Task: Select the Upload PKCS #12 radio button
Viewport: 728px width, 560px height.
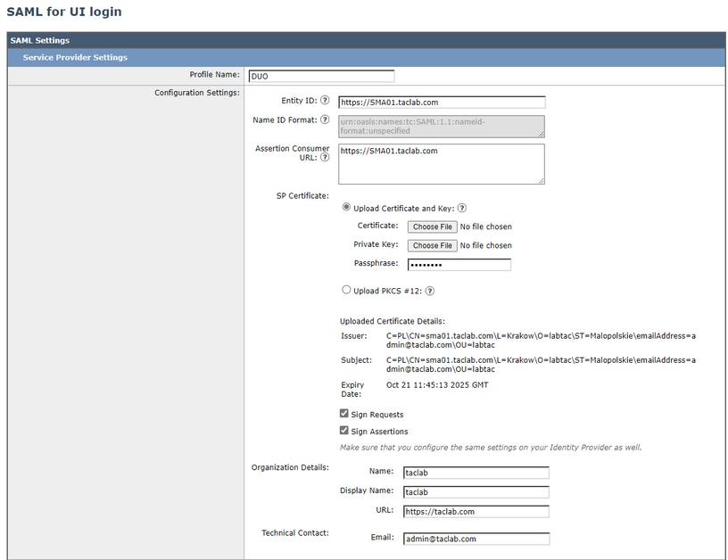Action: point(346,290)
